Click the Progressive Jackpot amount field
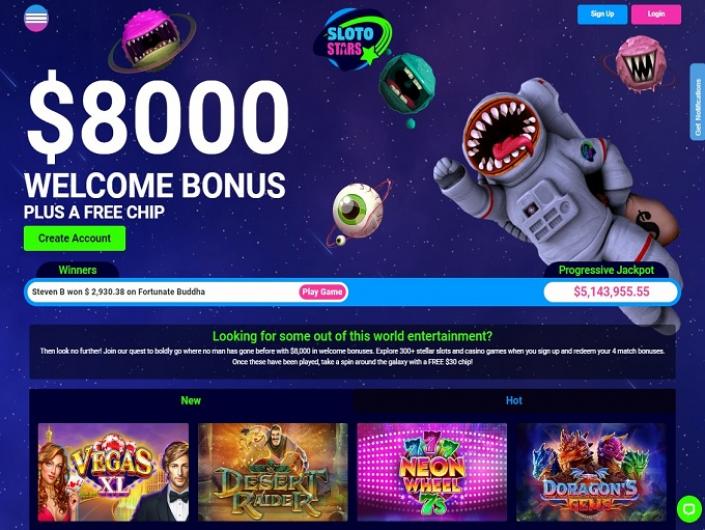This screenshot has width=705, height=530. click(x=611, y=292)
